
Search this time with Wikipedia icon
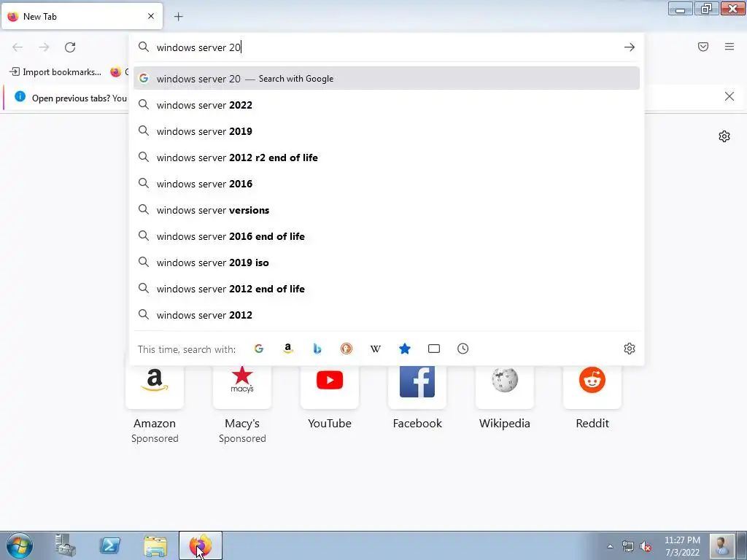click(376, 349)
